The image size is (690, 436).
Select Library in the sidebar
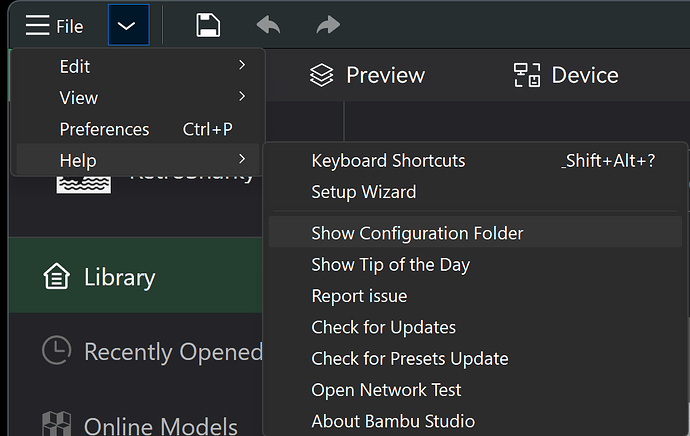coord(136,275)
